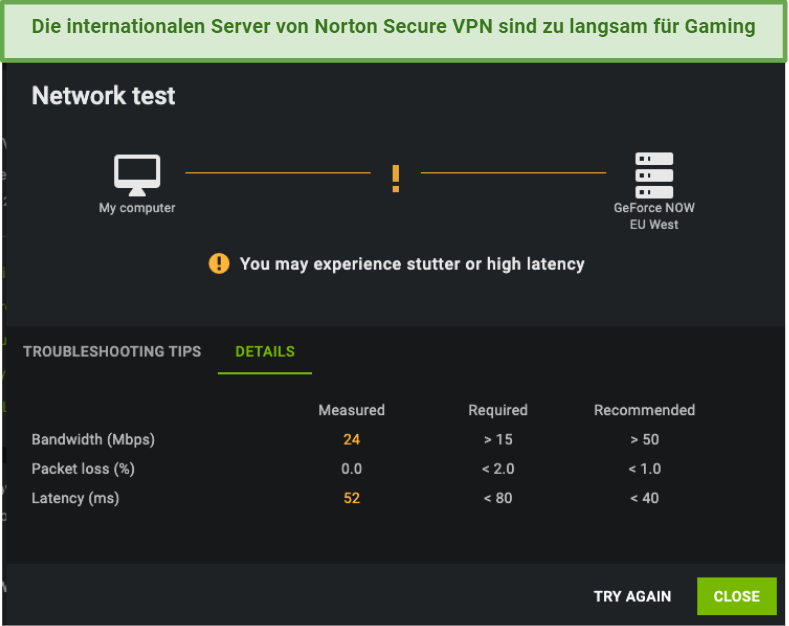Click the green Norton Secure VPN caption banner
Screen dimensions: 789x626
(394, 30)
